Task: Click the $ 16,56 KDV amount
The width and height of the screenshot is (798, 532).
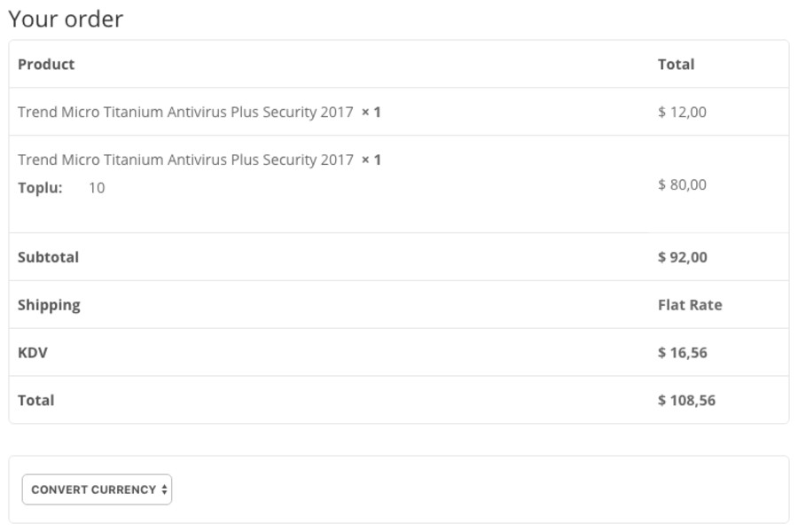Action: point(682,352)
